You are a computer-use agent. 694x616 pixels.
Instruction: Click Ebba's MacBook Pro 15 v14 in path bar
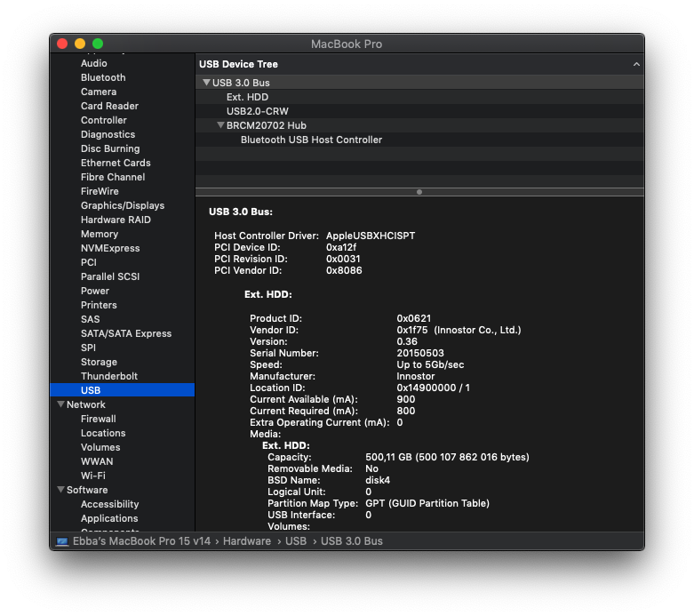coord(141,541)
